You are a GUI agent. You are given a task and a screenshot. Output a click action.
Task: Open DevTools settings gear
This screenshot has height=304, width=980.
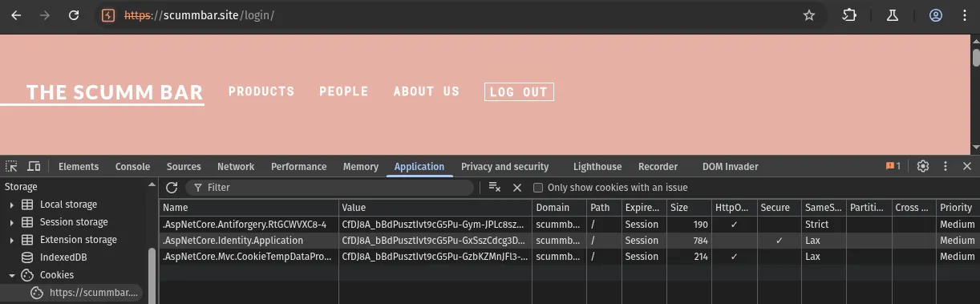coord(923,166)
